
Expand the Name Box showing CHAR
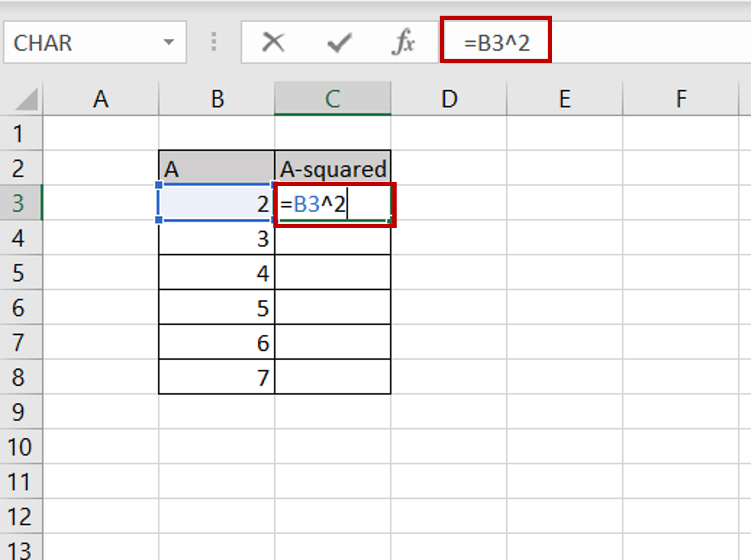pyautogui.click(x=63, y=42)
